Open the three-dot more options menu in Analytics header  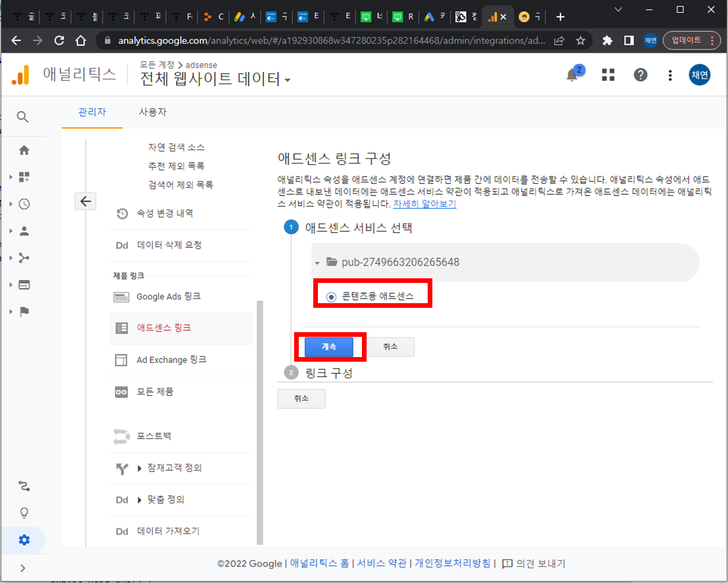670,76
